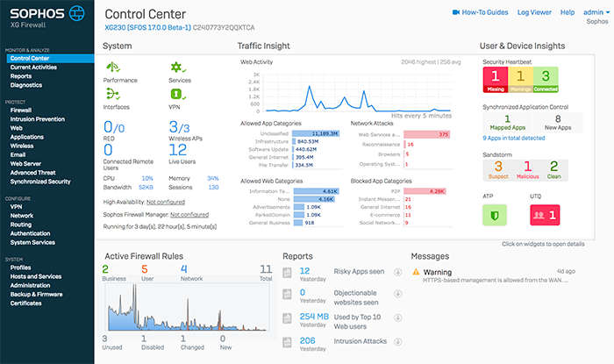The image size is (614, 364).
Task: Click the green Connected heartbeat tile
Action: (546, 80)
